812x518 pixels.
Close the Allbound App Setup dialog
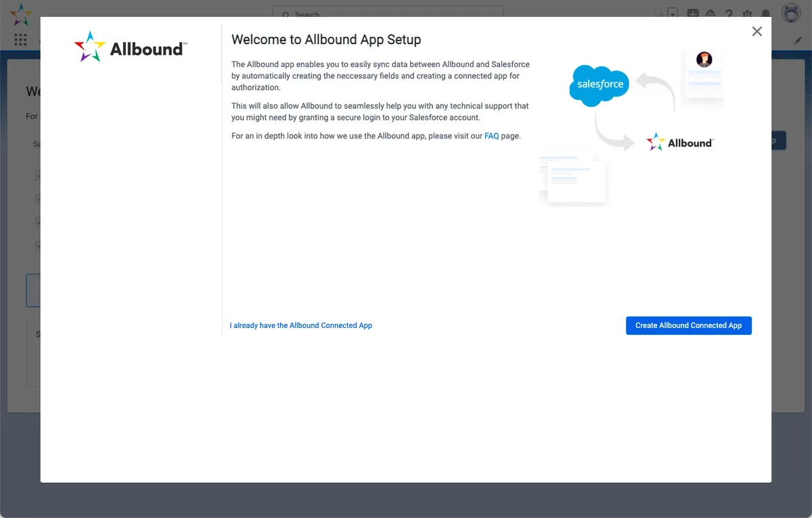(757, 31)
